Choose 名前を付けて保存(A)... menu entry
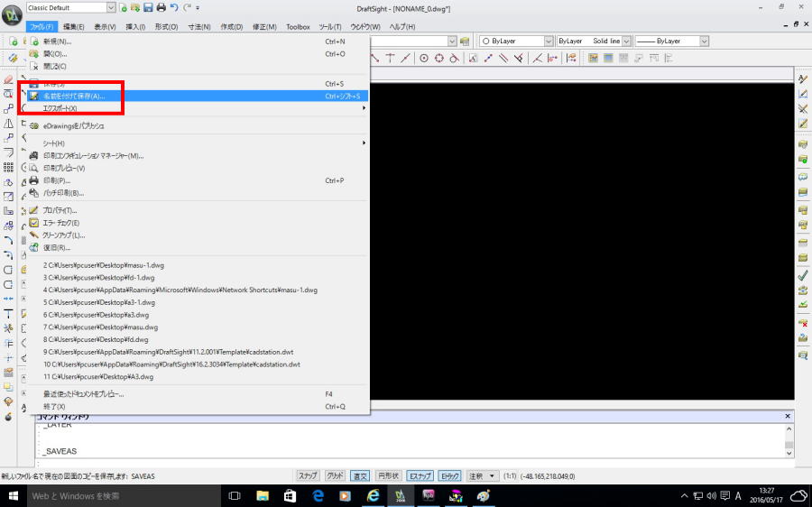812x507 pixels. (198, 96)
